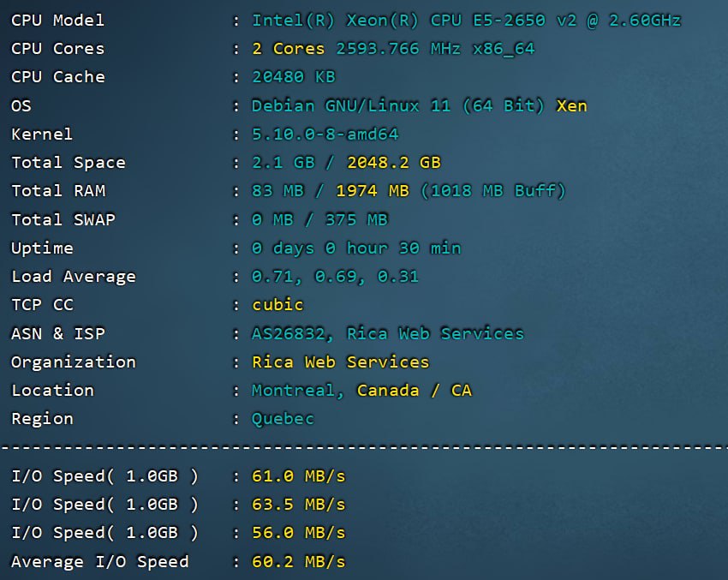The height and width of the screenshot is (580, 728).
Task: Click the 61.0 MB/s speed value
Action: [x=299, y=476]
